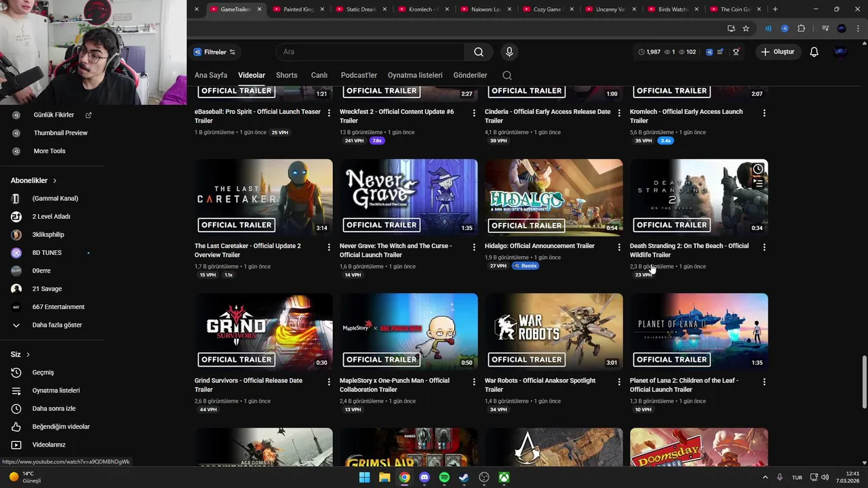
Task: Click watch later clock on Death Stranding thumbnail
Action: pyautogui.click(x=758, y=169)
